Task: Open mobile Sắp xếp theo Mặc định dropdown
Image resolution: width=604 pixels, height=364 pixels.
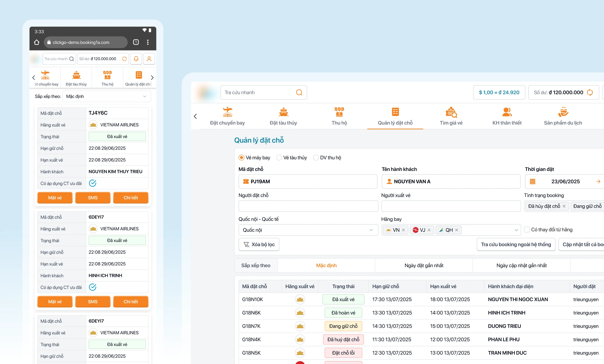Action: (x=106, y=96)
